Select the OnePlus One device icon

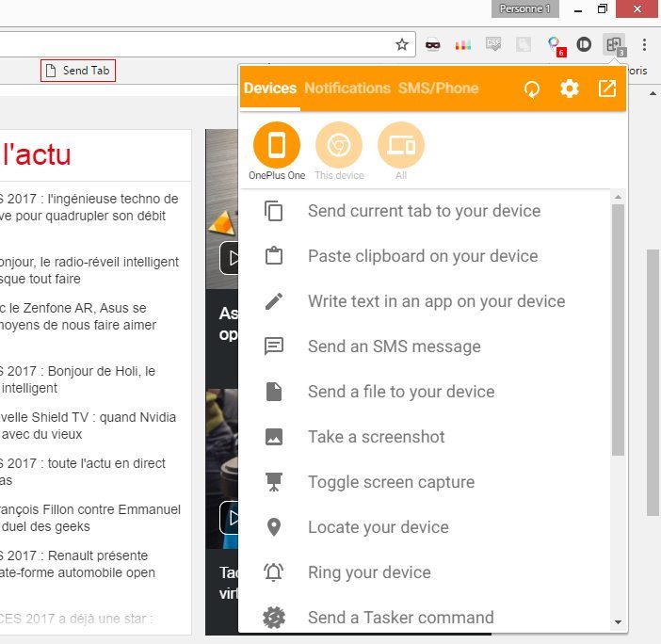point(277,145)
